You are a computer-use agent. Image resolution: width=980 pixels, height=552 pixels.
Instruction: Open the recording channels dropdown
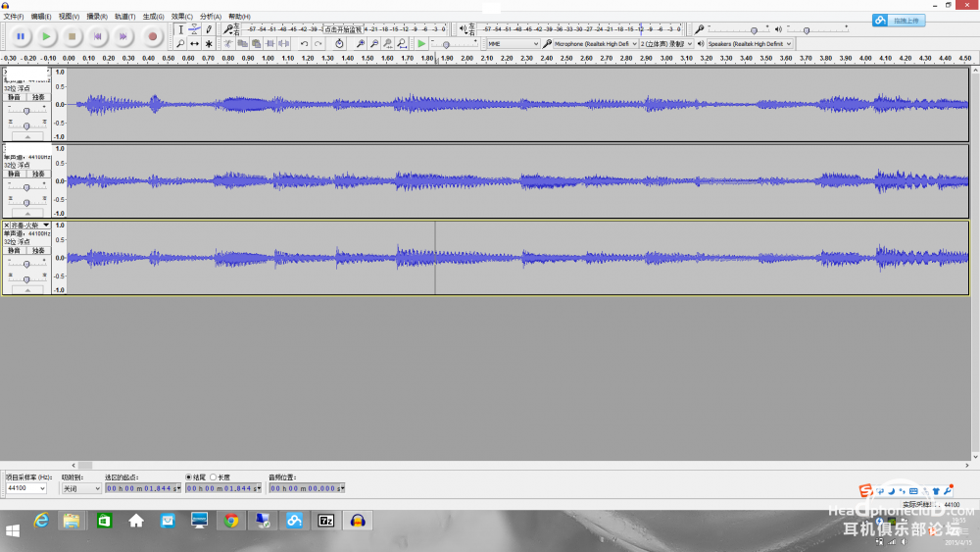tap(665, 44)
